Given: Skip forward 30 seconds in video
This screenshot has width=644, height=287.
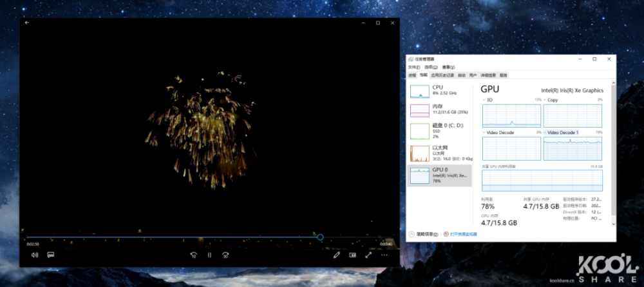Looking at the screenshot, I should [x=225, y=255].
